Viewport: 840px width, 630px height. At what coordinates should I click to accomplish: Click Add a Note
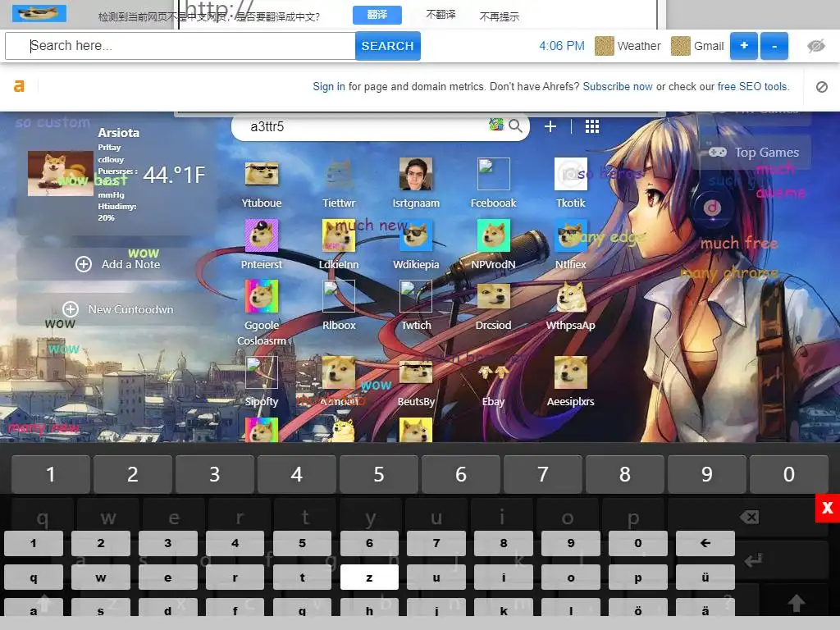point(118,264)
